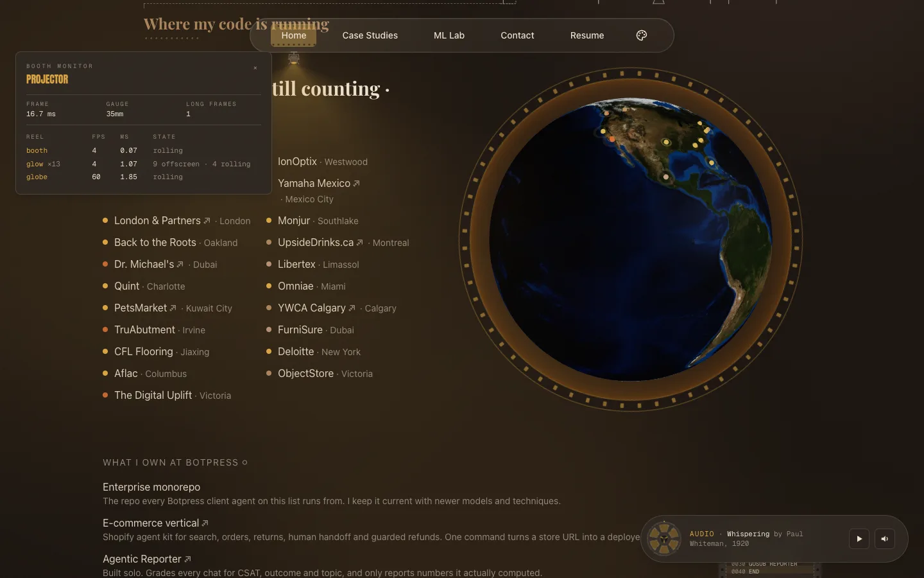Screen dimensions: 924x578
Task: Click the arrow icon beside Yamaha Mexico
Action: point(357,184)
